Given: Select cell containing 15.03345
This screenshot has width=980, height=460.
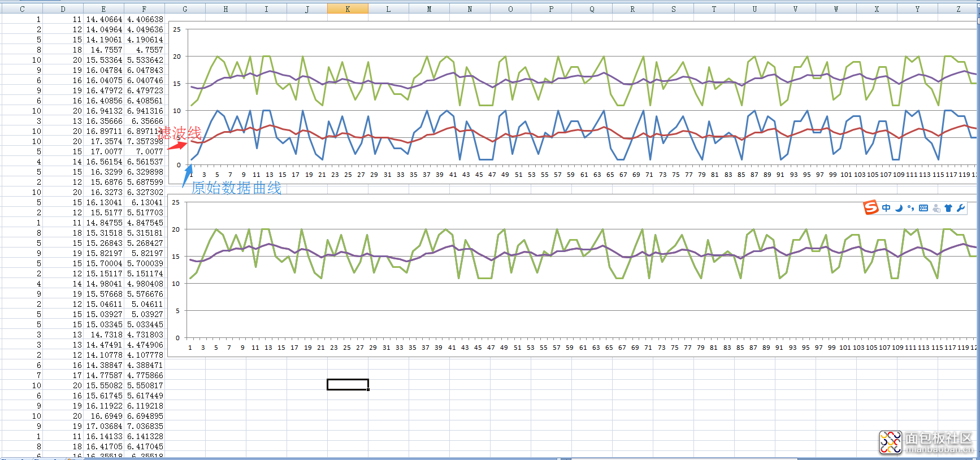Looking at the screenshot, I should tap(104, 324).
